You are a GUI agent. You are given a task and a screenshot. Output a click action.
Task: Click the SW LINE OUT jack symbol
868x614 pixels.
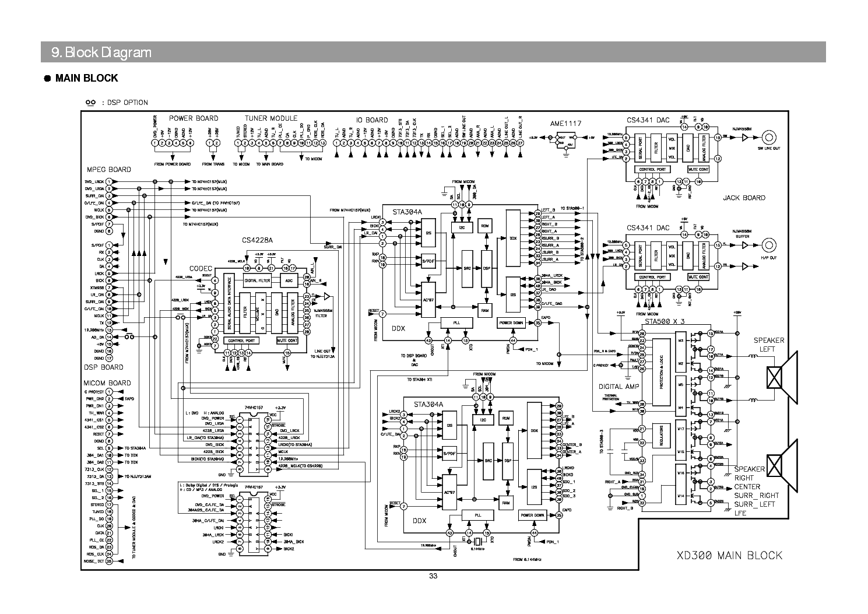[x=769, y=138]
